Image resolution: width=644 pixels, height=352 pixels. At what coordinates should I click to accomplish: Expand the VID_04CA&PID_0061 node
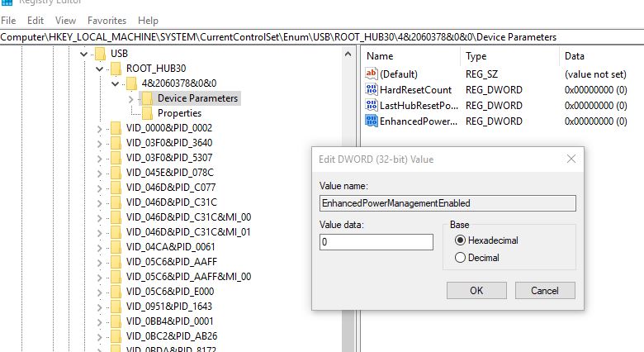[x=99, y=248]
